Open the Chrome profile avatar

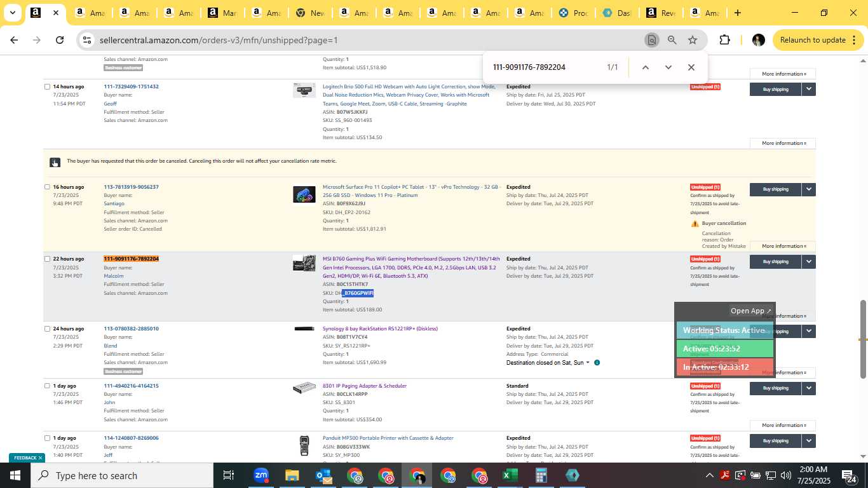click(758, 40)
